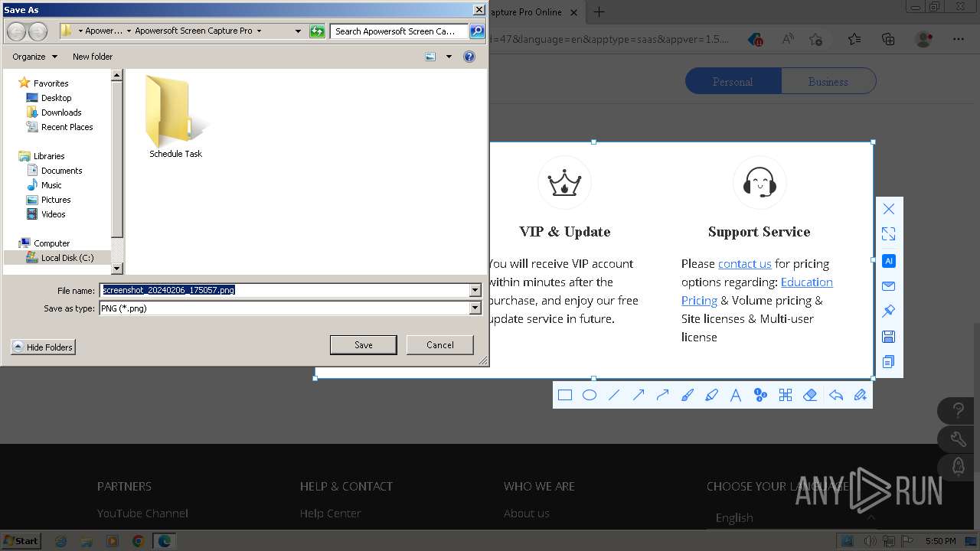Select the numbered steps tool

(760, 395)
